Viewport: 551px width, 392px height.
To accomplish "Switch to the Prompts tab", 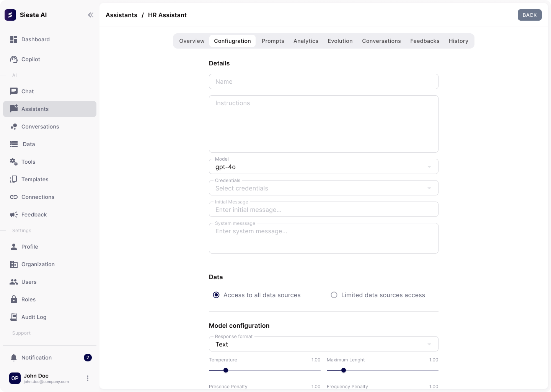I will tap(273, 41).
